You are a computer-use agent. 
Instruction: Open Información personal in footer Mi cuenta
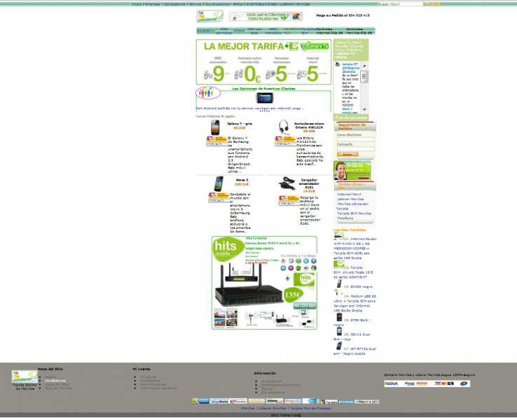click(x=158, y=388)
